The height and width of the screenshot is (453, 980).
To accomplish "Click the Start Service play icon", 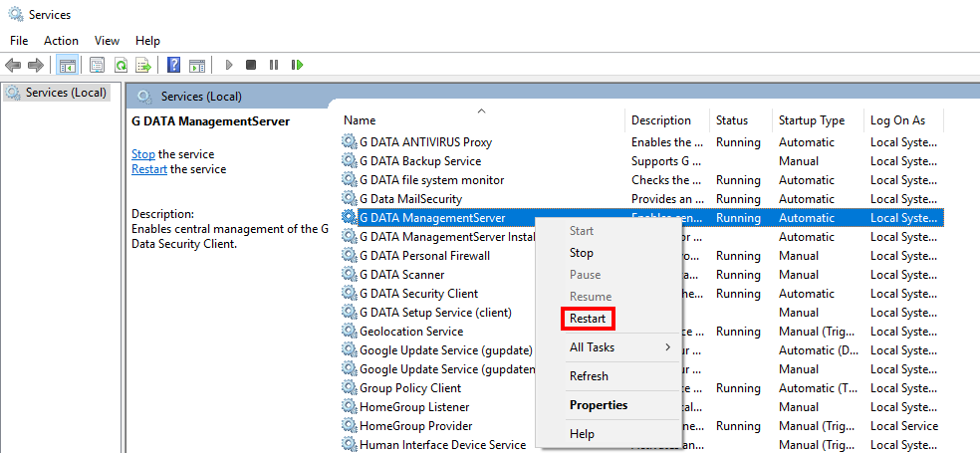I will (x=229, y=65).
